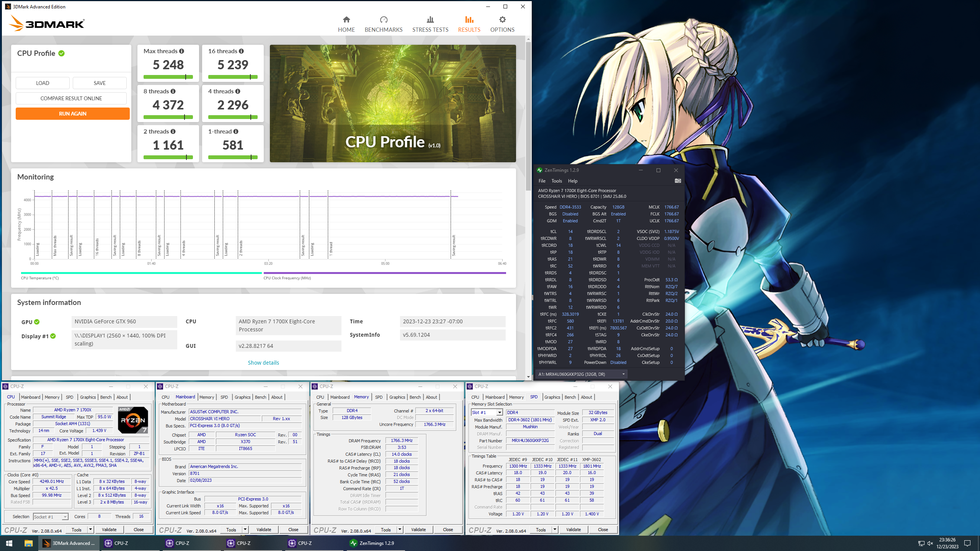Click the RUN AGAIN button
The height and width of the screenshot is (551, 980).
coord(73,114)
